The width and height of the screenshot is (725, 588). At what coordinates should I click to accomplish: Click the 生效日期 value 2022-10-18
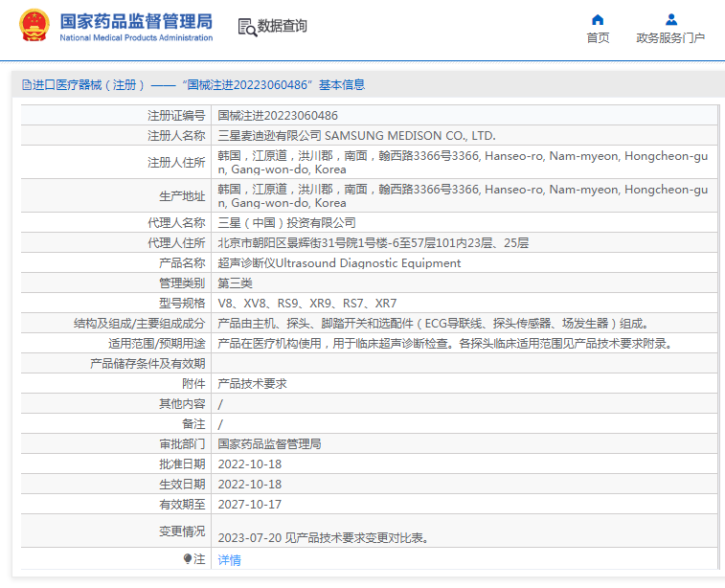(x=250, y=484)
